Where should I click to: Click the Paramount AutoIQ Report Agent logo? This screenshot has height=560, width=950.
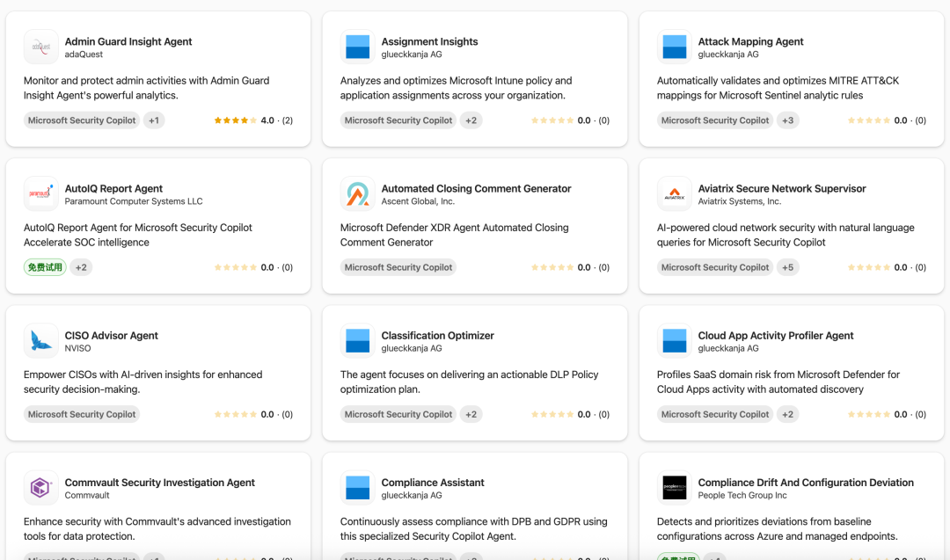point(40,194)
